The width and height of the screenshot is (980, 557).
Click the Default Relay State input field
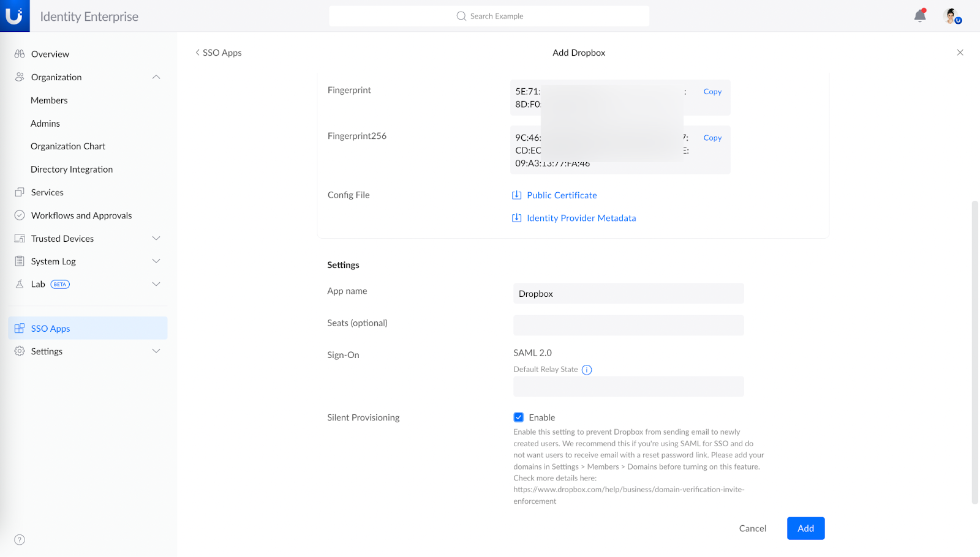(628, 387)
